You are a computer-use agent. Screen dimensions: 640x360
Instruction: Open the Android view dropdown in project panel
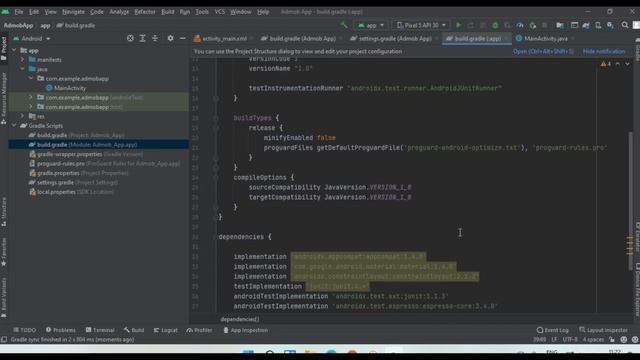[x=32, y=38]
